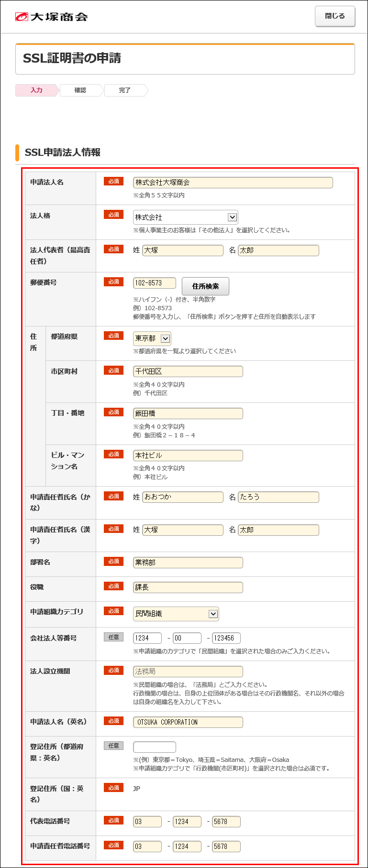Click the 法人設立機関 input field
This screenshot has width=368, height=868.
pyautogui.click(x=188, y=672)
